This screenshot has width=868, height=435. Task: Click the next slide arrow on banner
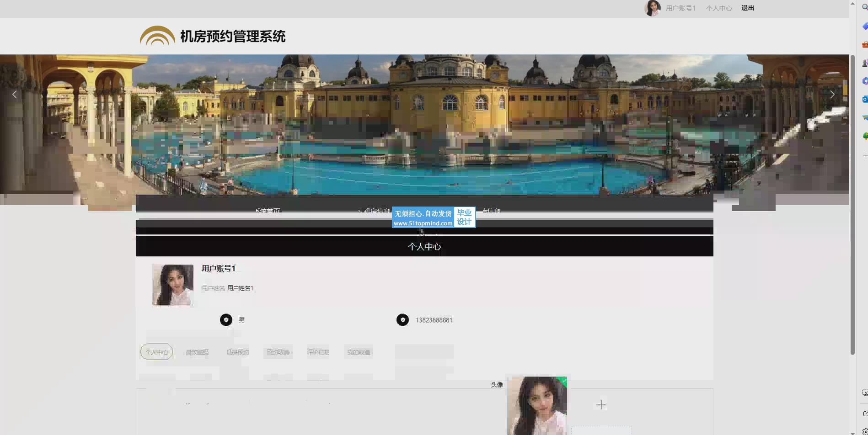(x=832, y=95)
